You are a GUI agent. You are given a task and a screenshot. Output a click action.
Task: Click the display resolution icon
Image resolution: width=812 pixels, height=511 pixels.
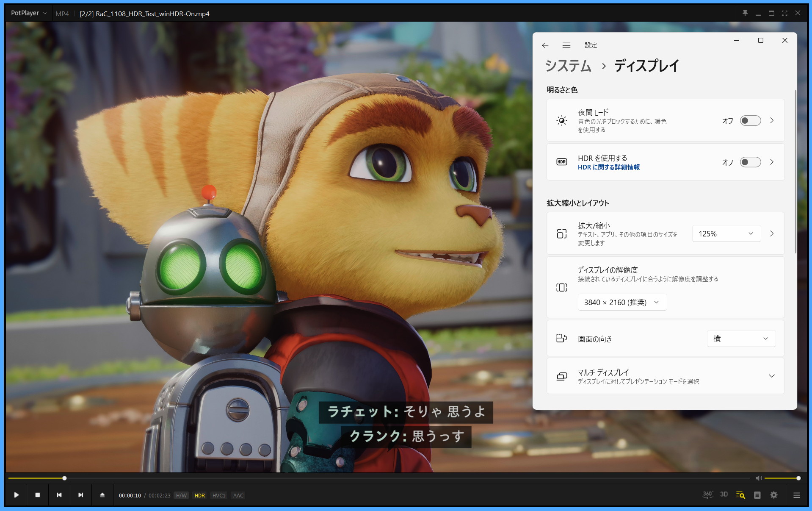[x=562, y=288]
